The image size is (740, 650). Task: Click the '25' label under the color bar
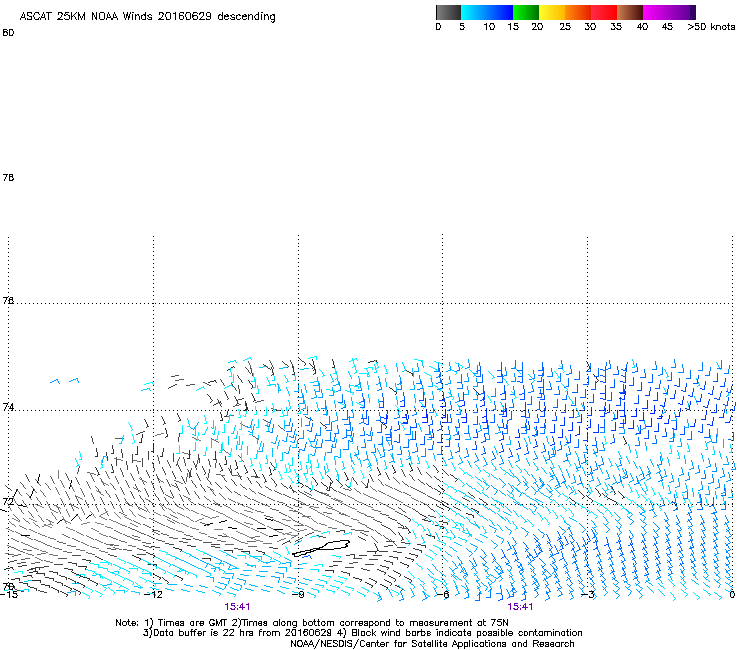pyautogui.click(x=565, y=27)
